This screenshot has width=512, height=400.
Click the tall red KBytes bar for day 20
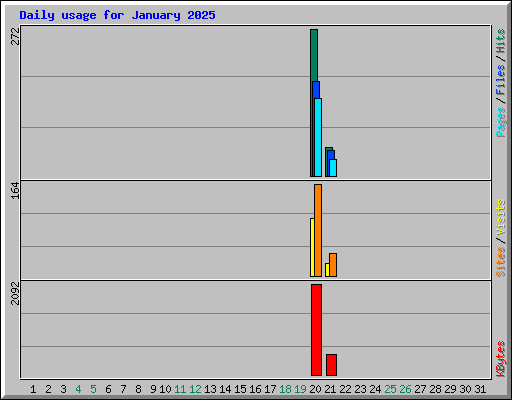click(x=316, y=330)
